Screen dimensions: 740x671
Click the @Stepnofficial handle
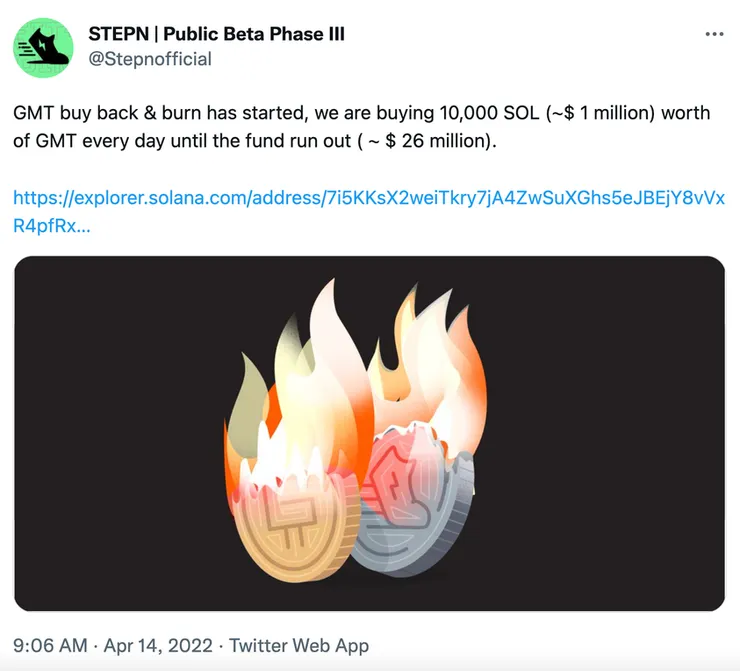150,59
